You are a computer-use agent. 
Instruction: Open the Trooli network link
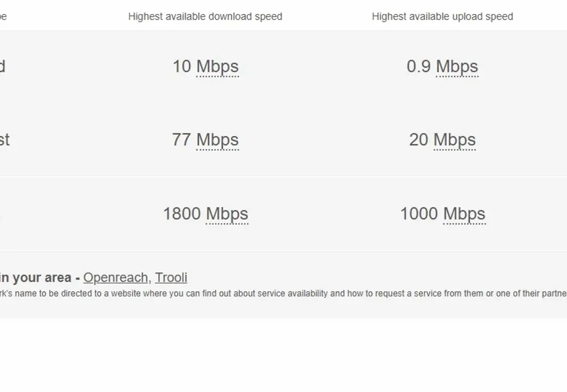pos(171,278)
